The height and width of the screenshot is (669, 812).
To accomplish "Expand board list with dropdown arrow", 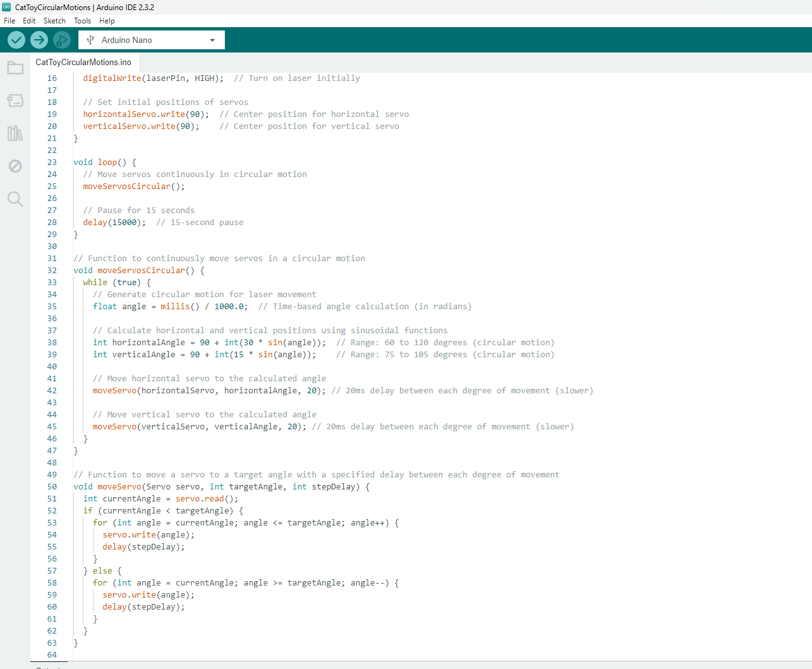I will pos(212,40).
